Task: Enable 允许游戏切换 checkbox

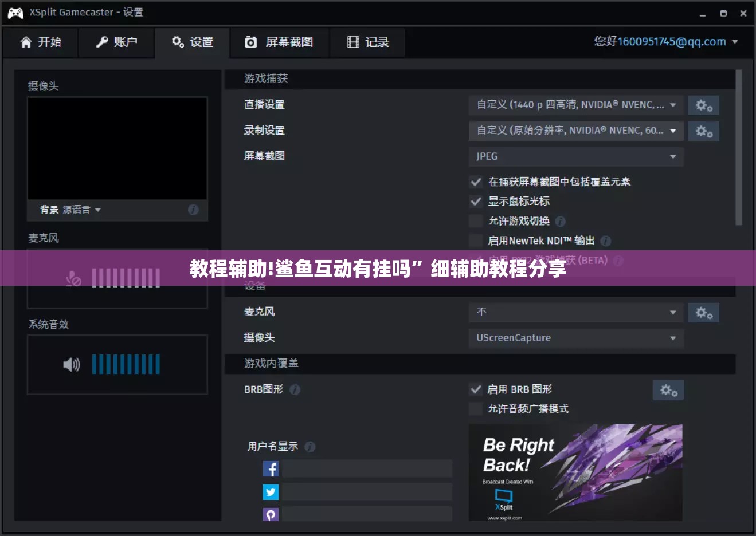Action: tap(476, 221)
